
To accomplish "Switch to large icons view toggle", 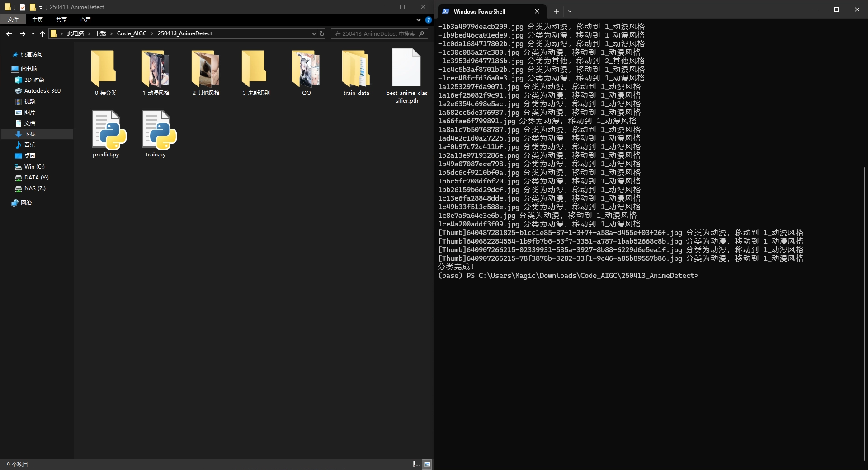I will click(x=427, y=464).
